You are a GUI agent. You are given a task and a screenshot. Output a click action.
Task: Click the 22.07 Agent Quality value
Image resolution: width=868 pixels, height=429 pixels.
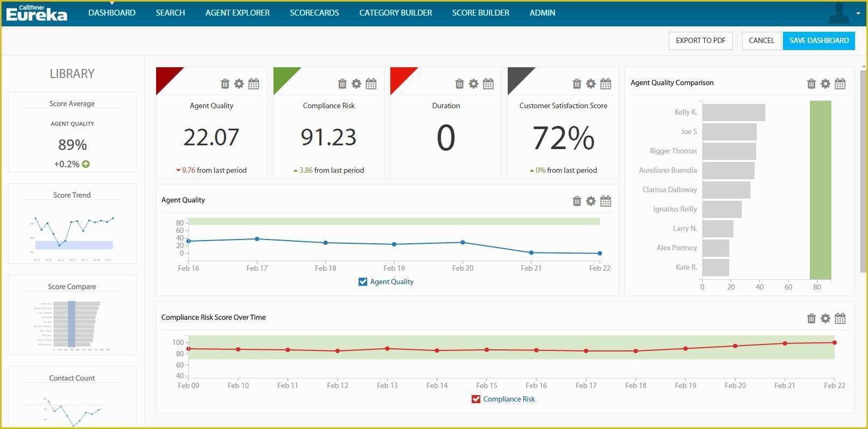tap(211, 137)
